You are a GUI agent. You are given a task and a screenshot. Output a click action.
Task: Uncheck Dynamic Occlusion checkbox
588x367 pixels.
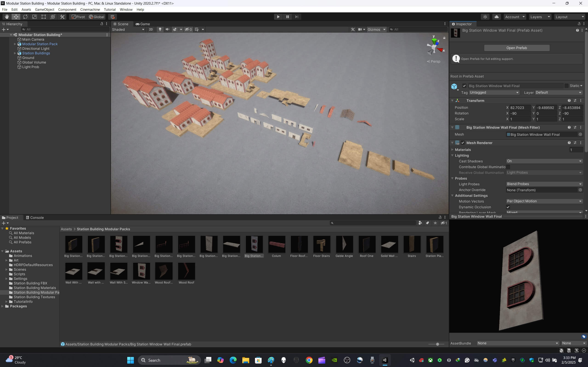pyautogui.click(x=508, y=207)
